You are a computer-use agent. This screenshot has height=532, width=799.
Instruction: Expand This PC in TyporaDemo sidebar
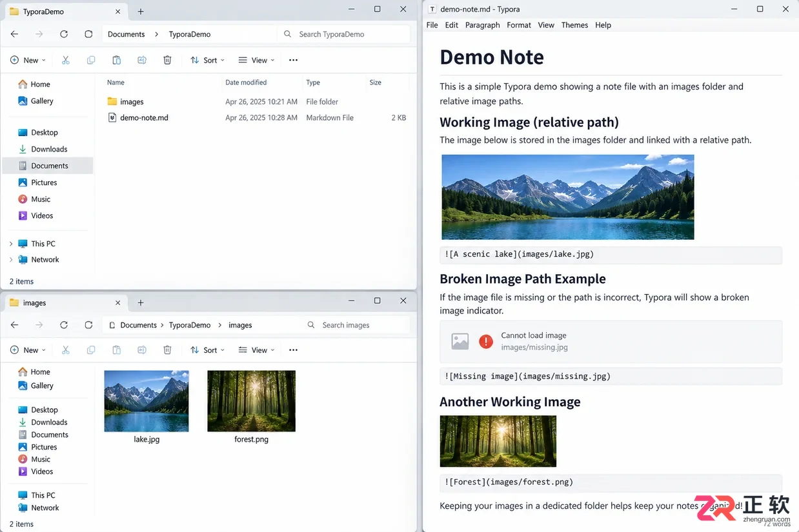tap(11, 244)
